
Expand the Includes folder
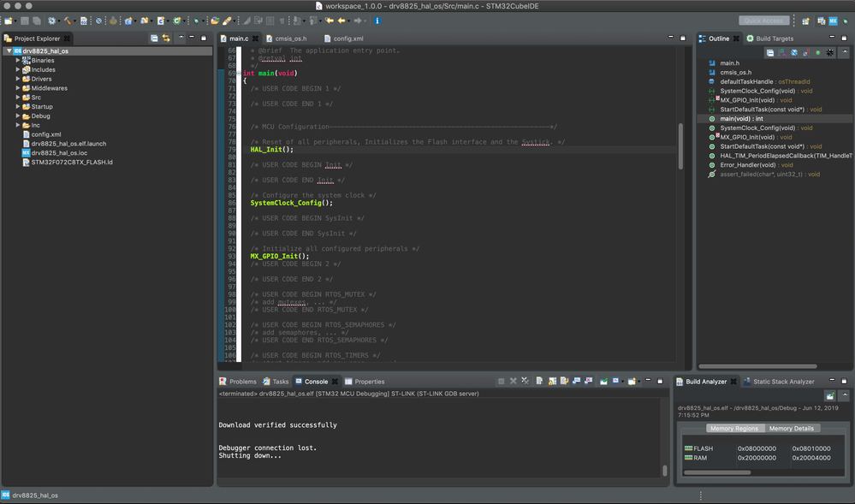(x=18, y=69)
